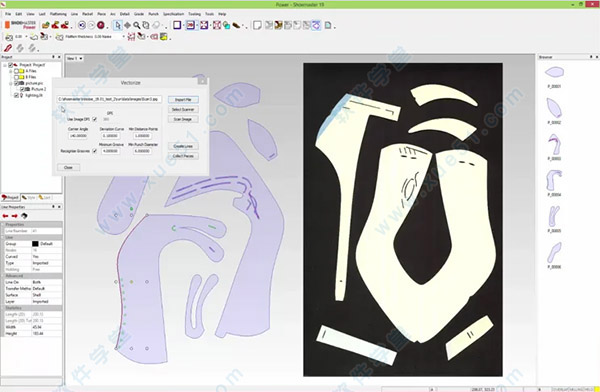
Task: Collapse the Project tree root node
Action: [5, 65]
